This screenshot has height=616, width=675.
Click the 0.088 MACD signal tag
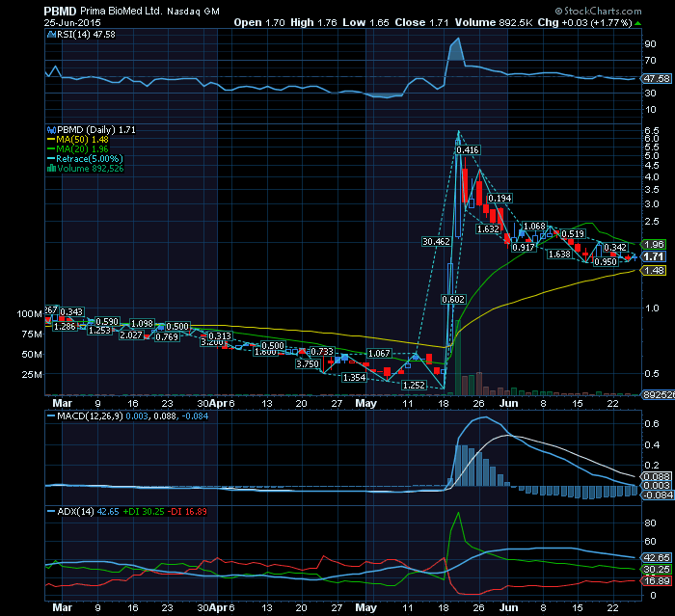pyautogui.click(x=657, y=476)
